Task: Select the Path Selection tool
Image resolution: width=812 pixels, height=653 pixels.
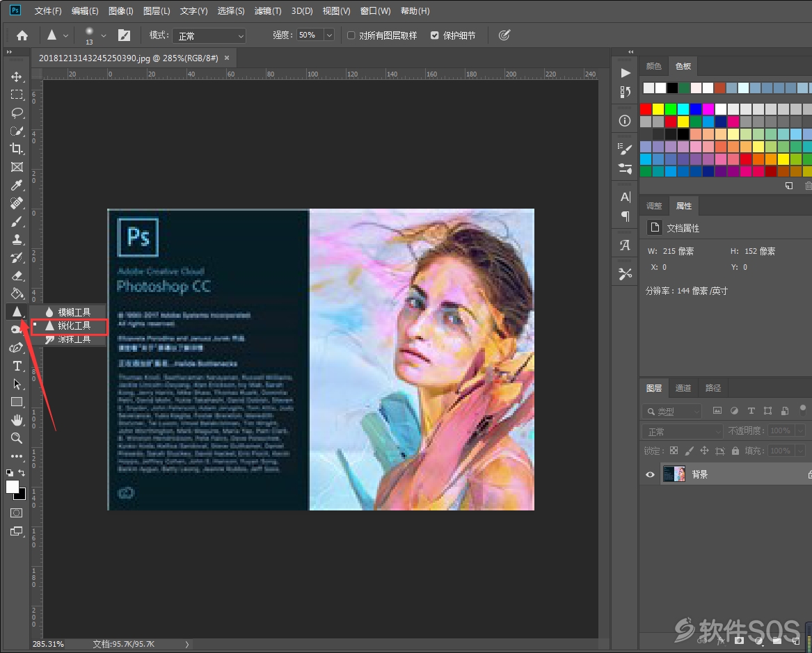Action: click(17, 384)
